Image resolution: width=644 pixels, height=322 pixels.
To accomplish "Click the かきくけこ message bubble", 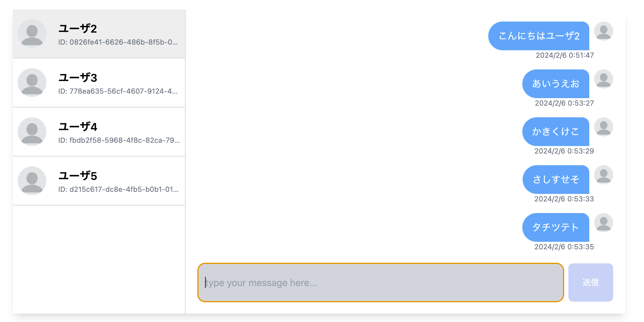I will 556,132.
